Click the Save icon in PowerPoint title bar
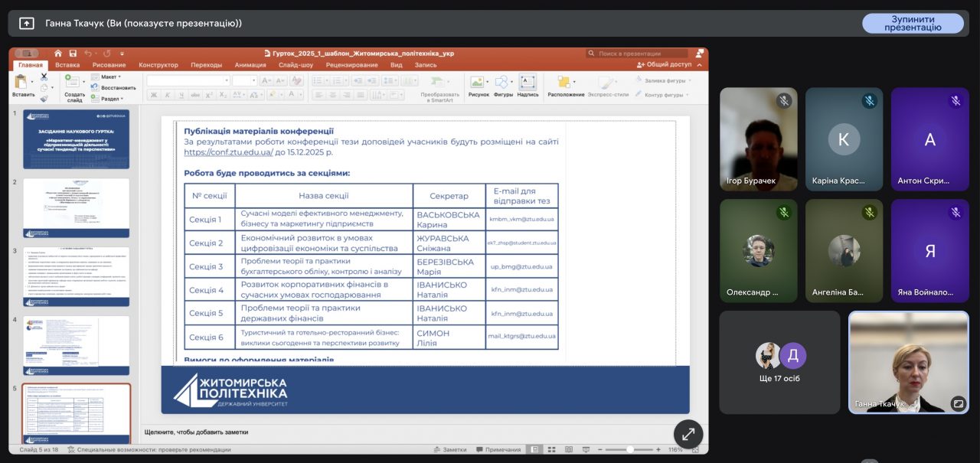The height and width of the screenshot is (463, 980). pos(73,54)
